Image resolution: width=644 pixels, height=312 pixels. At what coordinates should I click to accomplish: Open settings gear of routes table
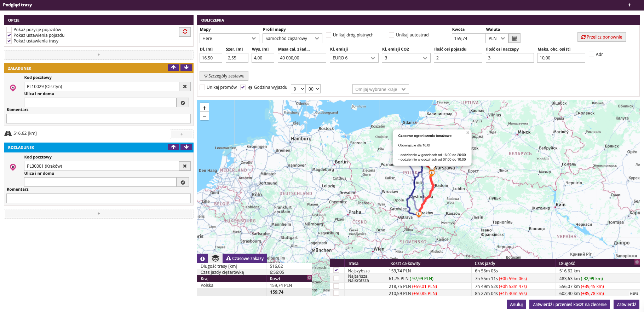[x=637, y=262]
